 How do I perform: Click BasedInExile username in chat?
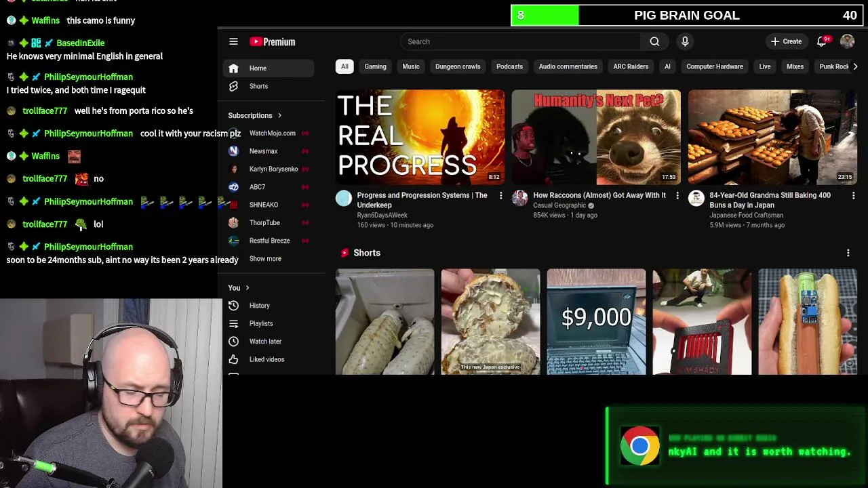coord(80,43)
